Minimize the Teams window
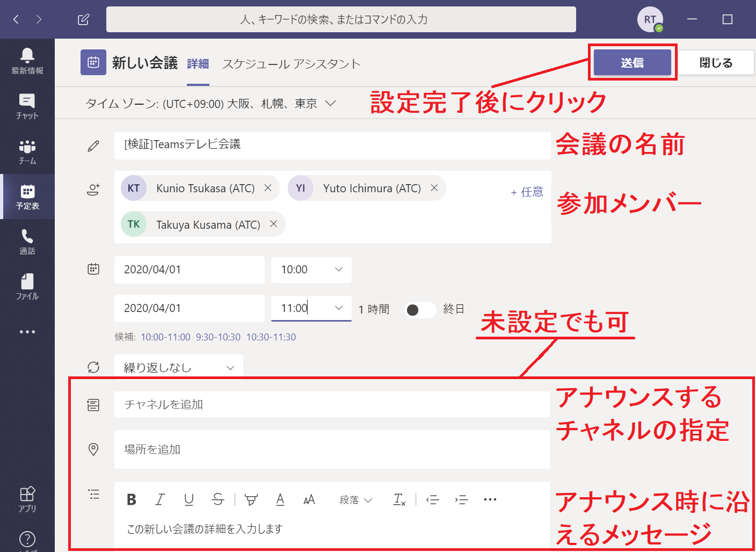 (692, 19)
